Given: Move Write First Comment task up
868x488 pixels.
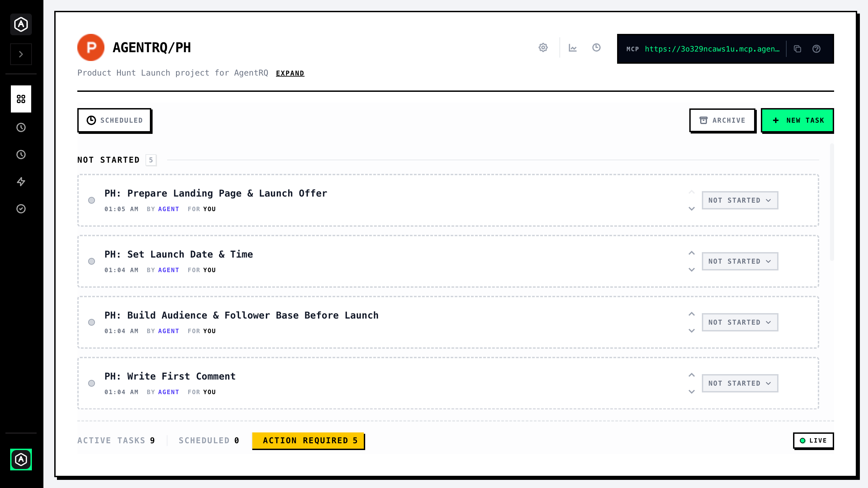Looking at the screenshot, I should tap(692, 375).
